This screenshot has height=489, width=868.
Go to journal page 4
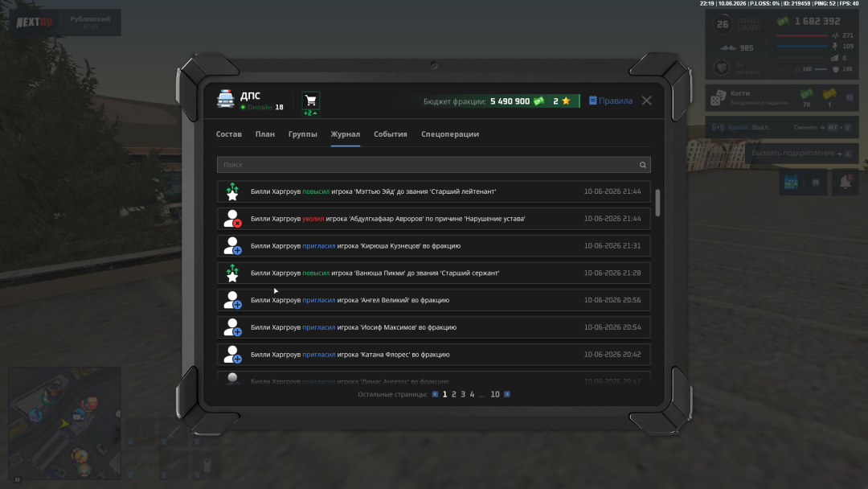point(473,394)
